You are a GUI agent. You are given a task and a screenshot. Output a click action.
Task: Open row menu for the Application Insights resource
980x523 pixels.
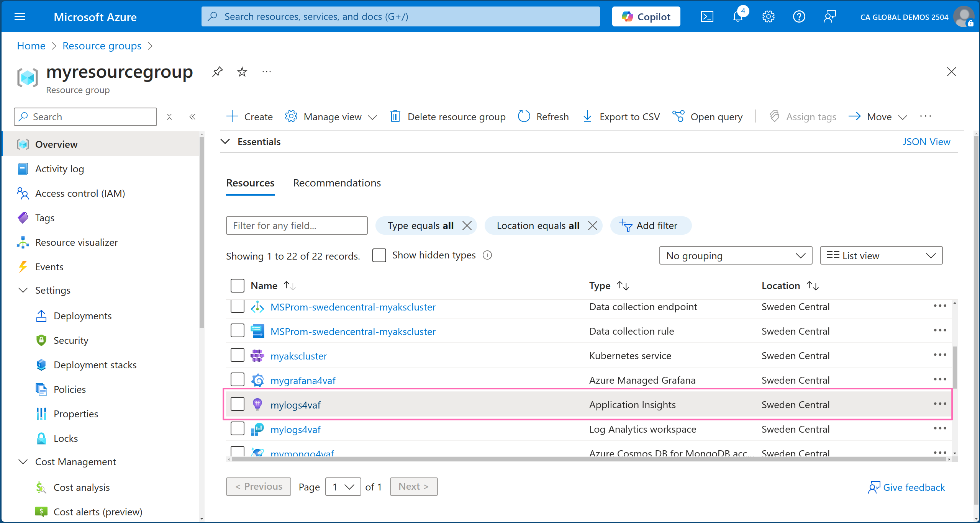(x=940, y=404)
